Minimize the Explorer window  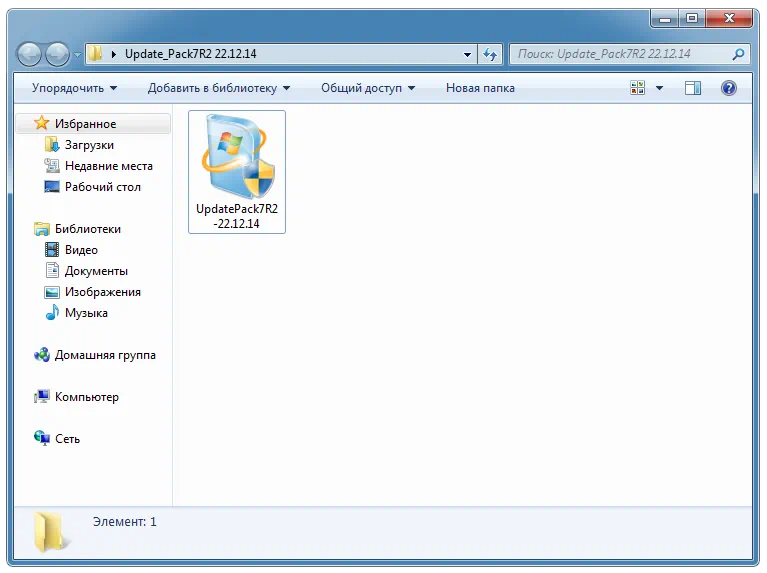(664, 19)
